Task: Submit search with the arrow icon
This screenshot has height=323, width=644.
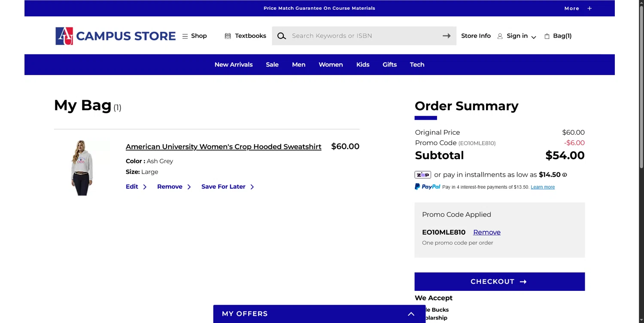Action: [x=447, y=36]
